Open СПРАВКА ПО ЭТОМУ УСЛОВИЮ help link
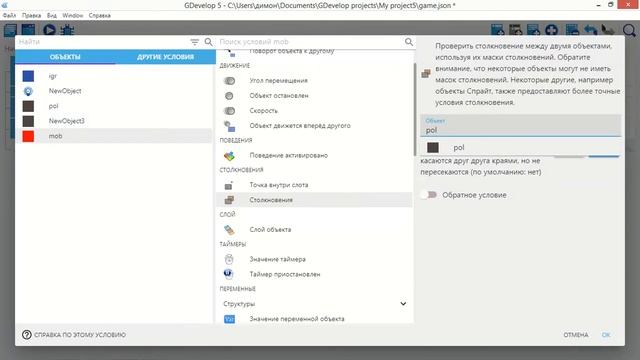This screenshot has height=360, width=640. pos(74,335)
